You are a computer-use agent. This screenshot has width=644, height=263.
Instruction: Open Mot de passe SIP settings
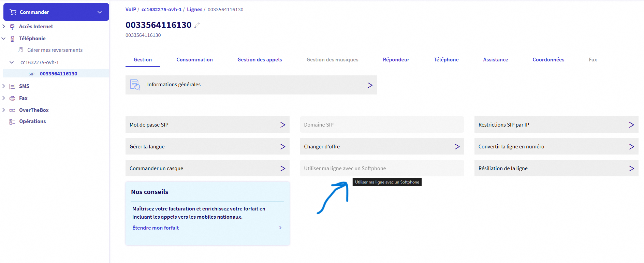point(207,125)
